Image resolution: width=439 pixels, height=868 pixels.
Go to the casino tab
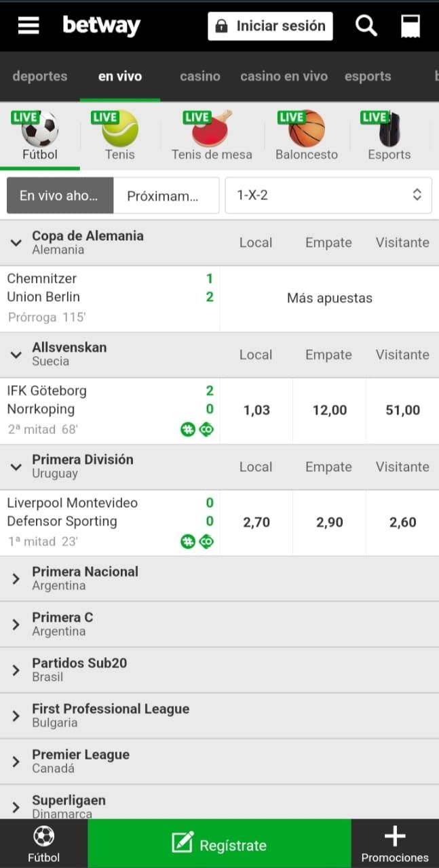click(x=200, y=76)
